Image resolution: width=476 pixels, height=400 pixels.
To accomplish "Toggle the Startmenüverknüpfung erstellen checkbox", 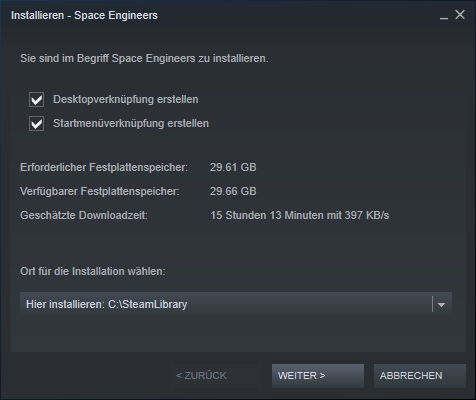I will click(36, 124).
